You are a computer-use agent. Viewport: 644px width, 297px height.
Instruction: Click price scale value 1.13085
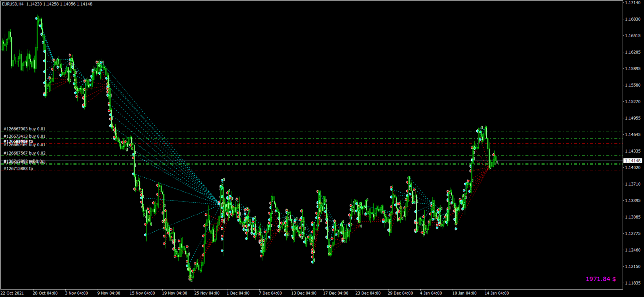tap(632, 217)
